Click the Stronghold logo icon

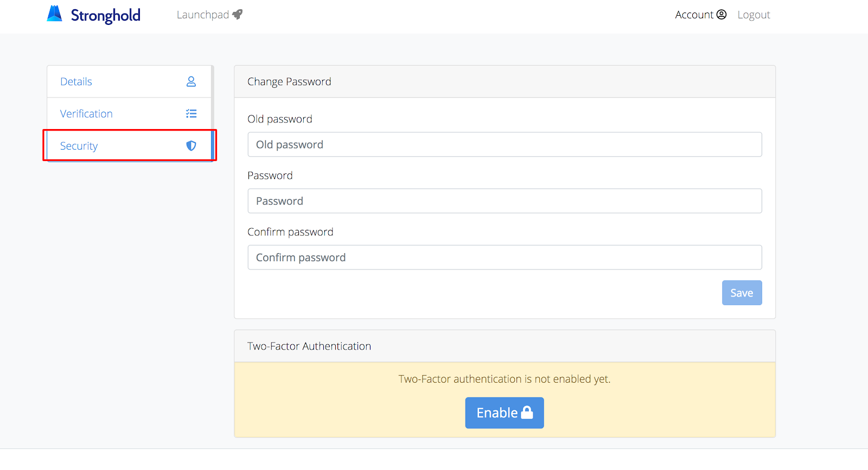(54, 14)
